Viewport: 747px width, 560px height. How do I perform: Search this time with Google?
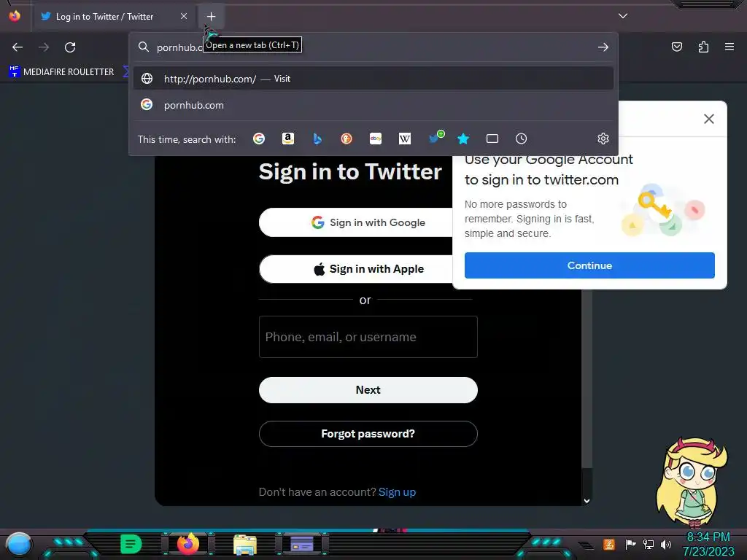[x=259, y=139]
